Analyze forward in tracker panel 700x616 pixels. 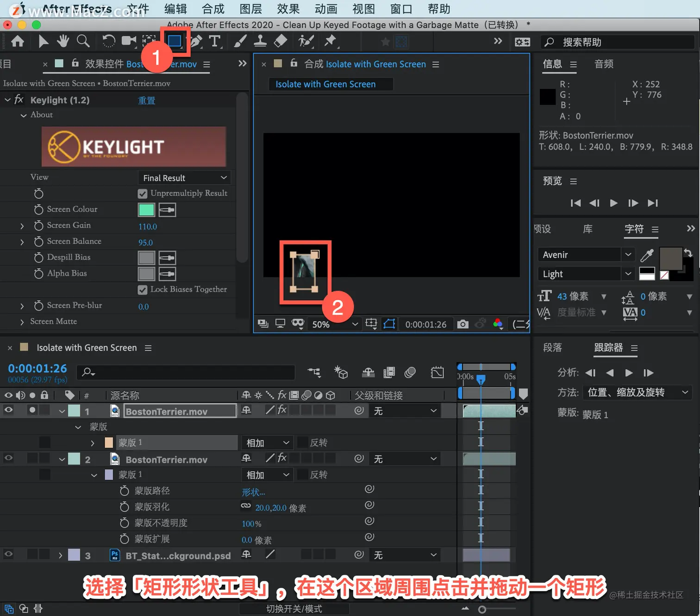tap(629, 373)
